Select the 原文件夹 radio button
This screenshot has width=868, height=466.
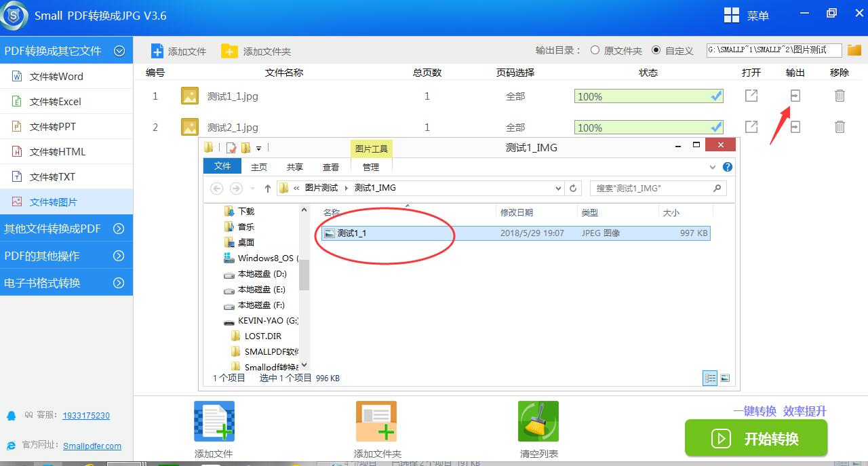click(595, 50)
